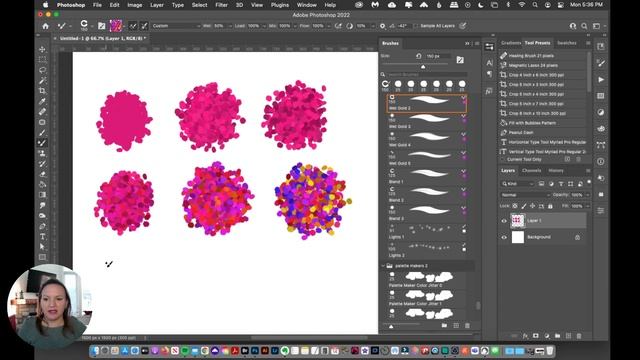Image resolution: width=640 pixels, height=360 pixels.
Task: Hide the Background layer eye icon
Action: [x=504, y=237]
